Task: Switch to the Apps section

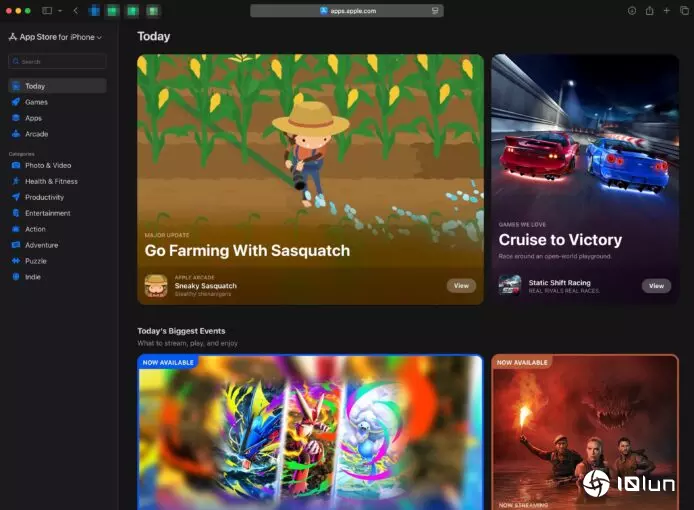Action: (x=33, y=118)
